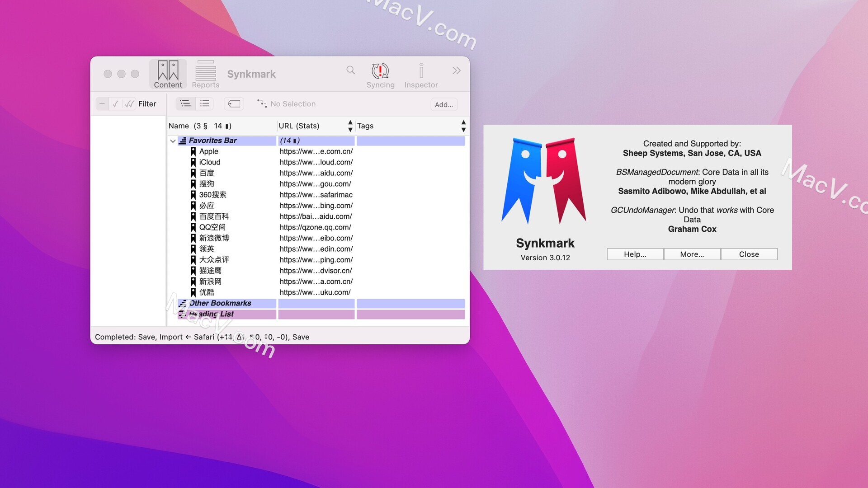This screenshot has width=868, height=488.
Task: Collapse the Favorites Bar folder
Action: click(173, 141)
